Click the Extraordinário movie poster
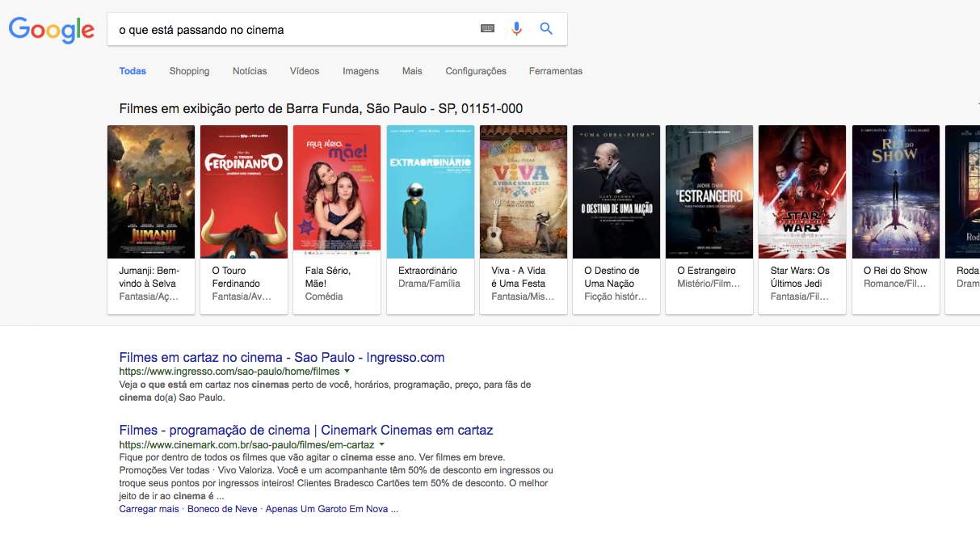 point(431,191)
